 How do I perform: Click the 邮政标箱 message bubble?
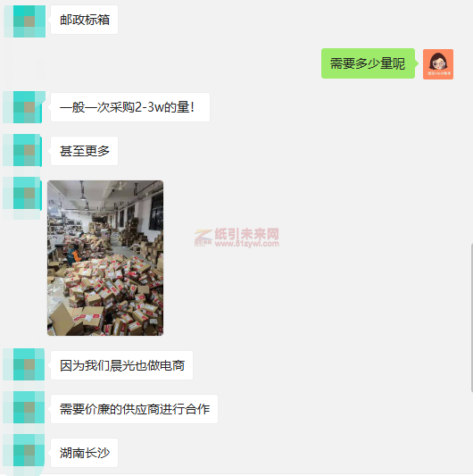85,20
